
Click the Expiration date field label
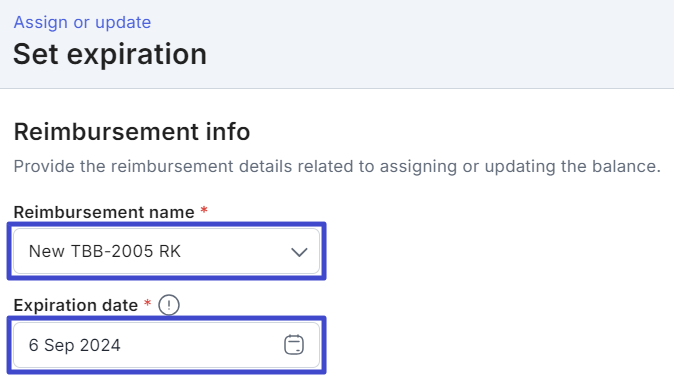76,305
